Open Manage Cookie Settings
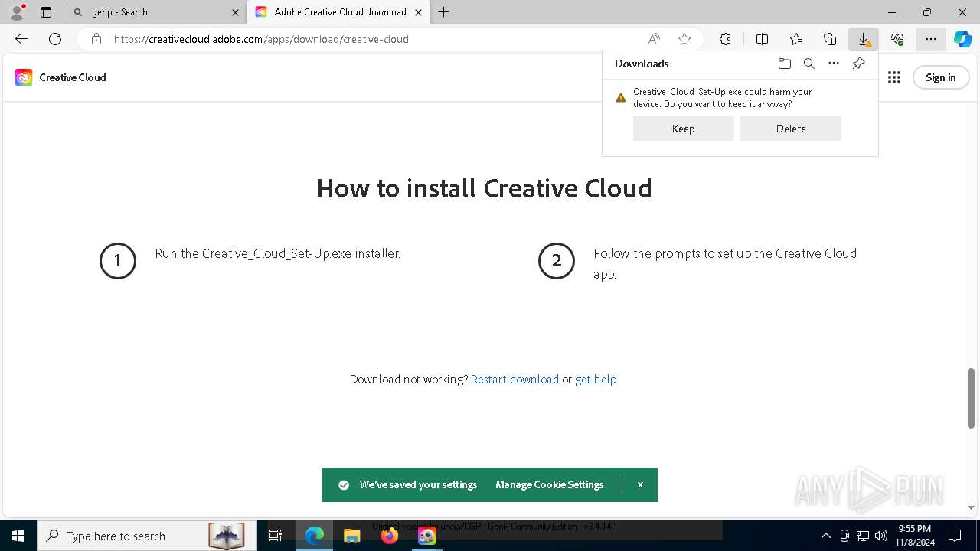 tap(550, 484)
